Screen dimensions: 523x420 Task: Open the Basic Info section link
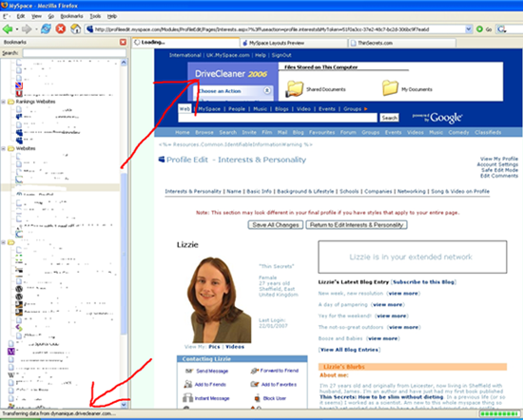tap(260, 191)
